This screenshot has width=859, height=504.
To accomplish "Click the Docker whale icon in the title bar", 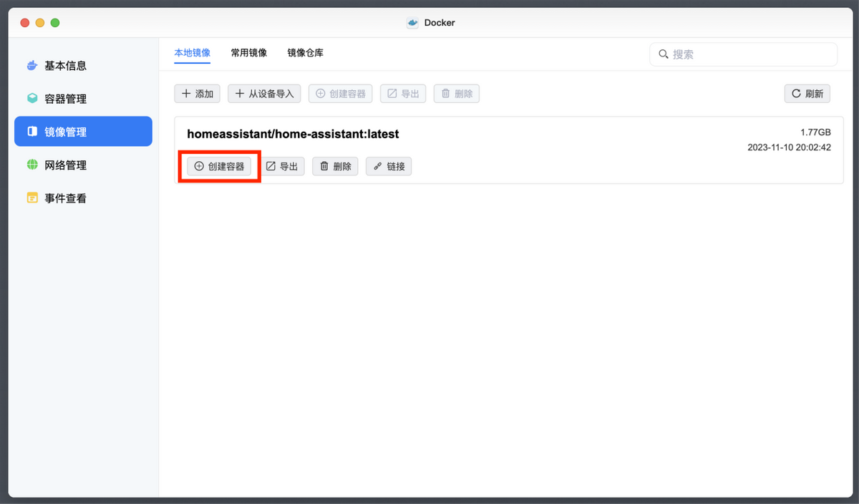I will coord(412,22).
